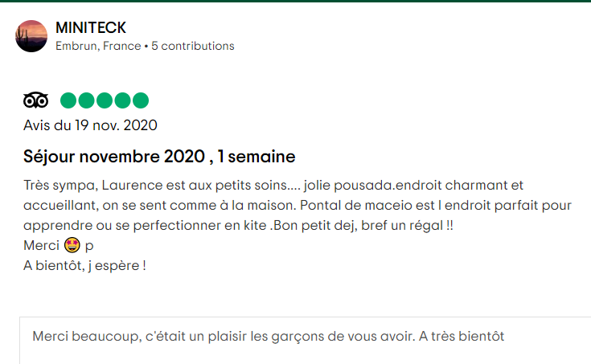The width and height of the screenshot is (591, 364).
Task: Select the second green rating bubble
Action: click(x=86, y=100)
